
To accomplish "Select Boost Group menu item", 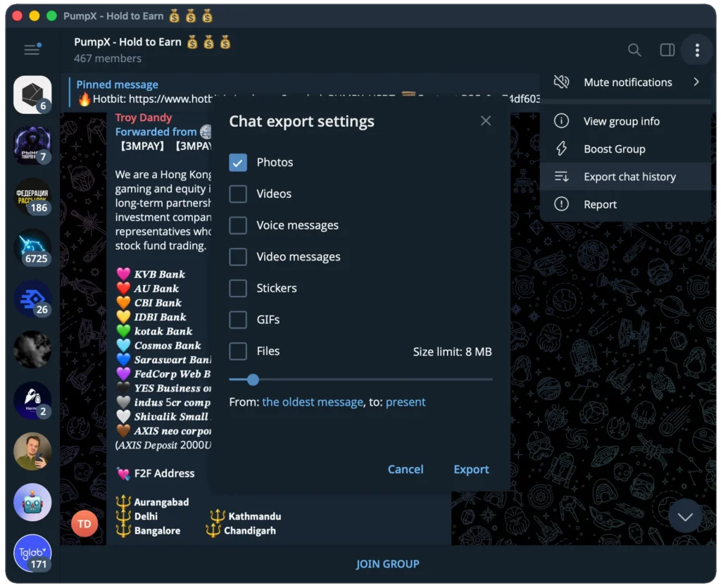I will pos(625,149).
